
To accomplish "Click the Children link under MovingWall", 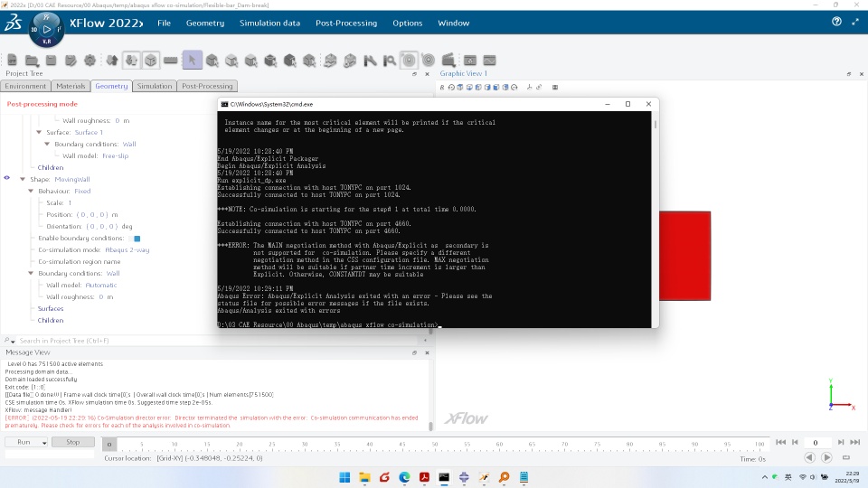I will click(51, 320).
